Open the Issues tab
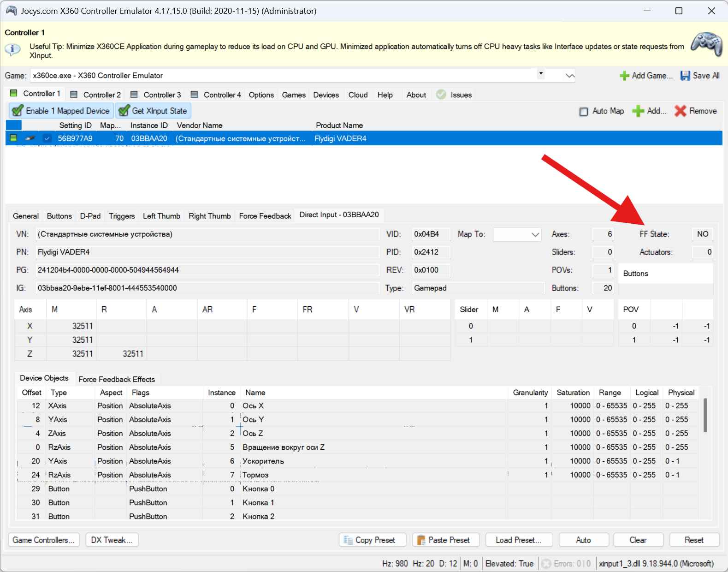The height and width of the screenshot is (572, 728). 455,95
